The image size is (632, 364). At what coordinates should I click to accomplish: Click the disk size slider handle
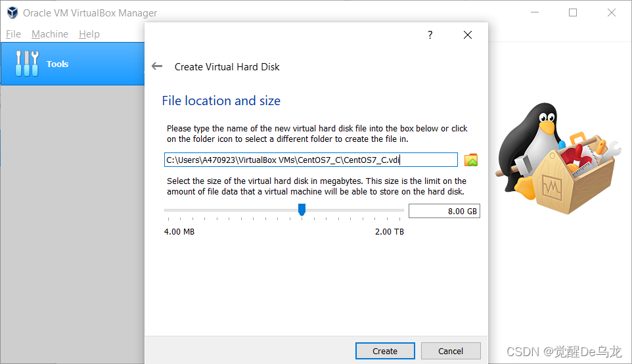tap(302, 210)
